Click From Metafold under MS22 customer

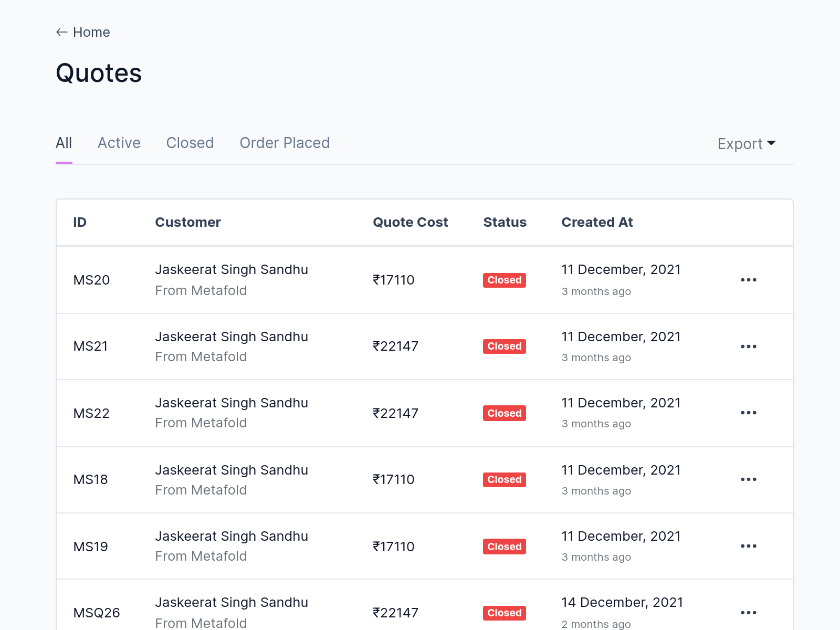click(201, 423)
